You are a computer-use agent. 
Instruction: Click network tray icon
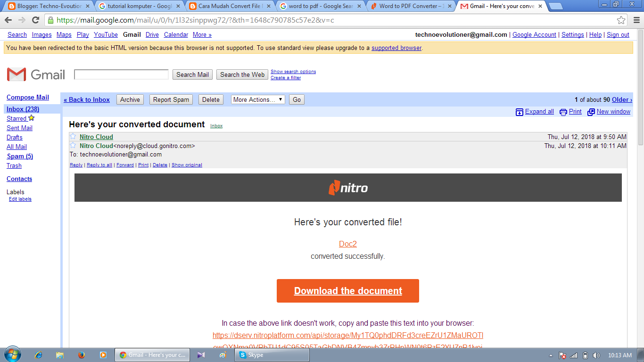click(x=574, y=355)
